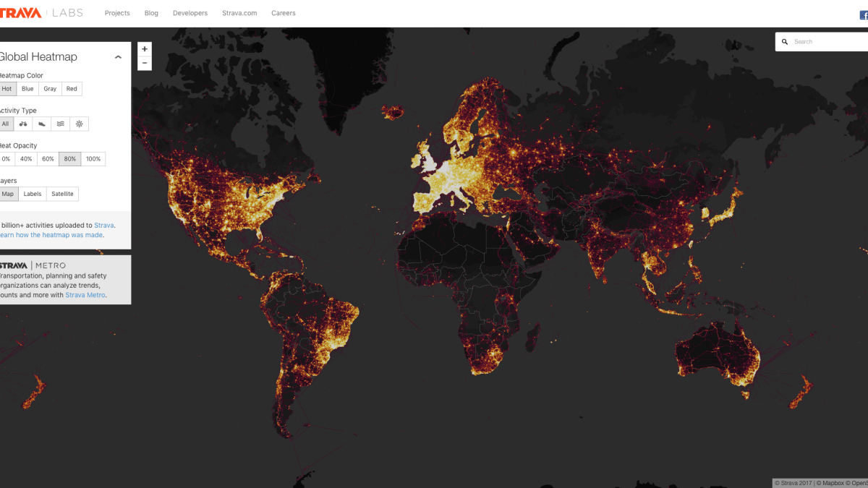
Task: Click the Strava Labs logo
Action: (x=41, y=12)
